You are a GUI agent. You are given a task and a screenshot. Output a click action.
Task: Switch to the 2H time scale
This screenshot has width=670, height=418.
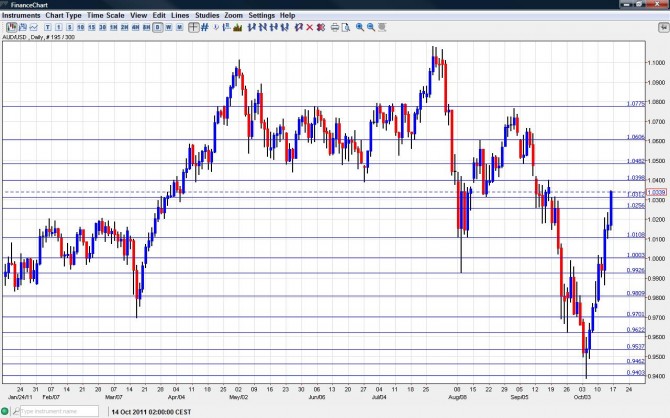pos(124,27)
